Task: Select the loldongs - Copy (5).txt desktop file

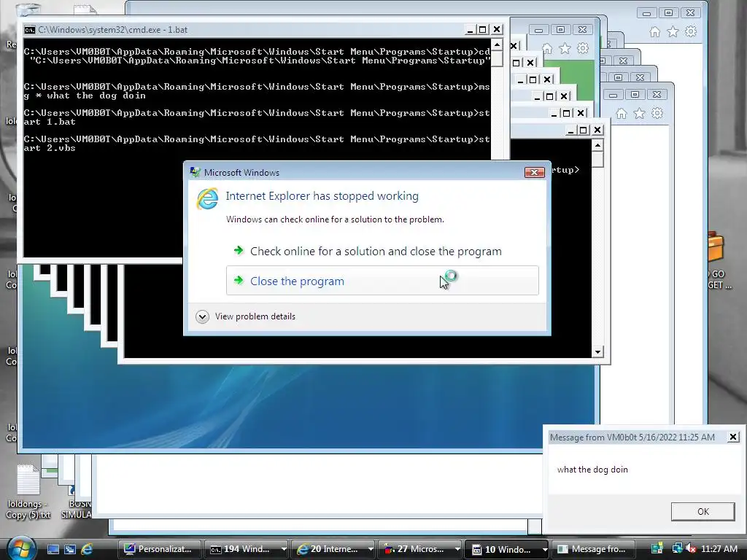Action: point(28,492)
